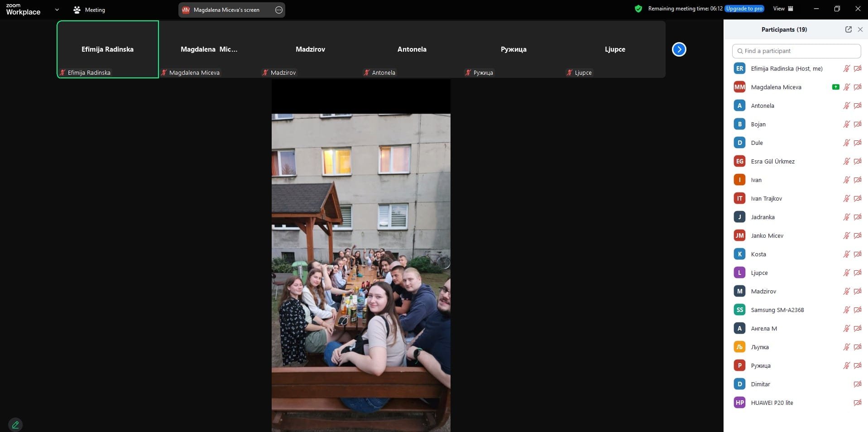Toggle mute for Efimija Radinska in participant list
The image size is (868, 432).
point(846,69)
